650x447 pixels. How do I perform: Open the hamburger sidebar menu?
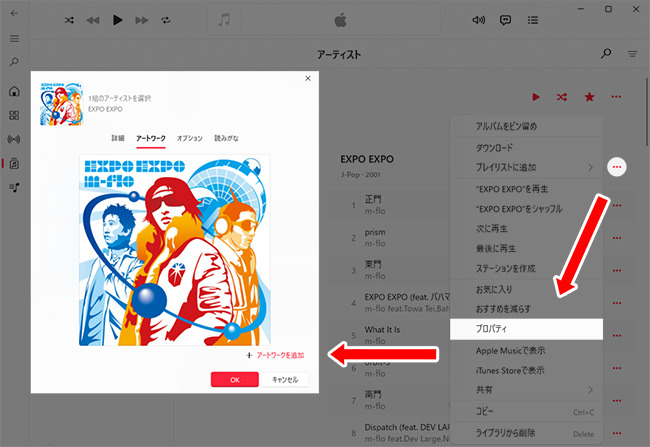pyautogui.click(x=15, y=39)
